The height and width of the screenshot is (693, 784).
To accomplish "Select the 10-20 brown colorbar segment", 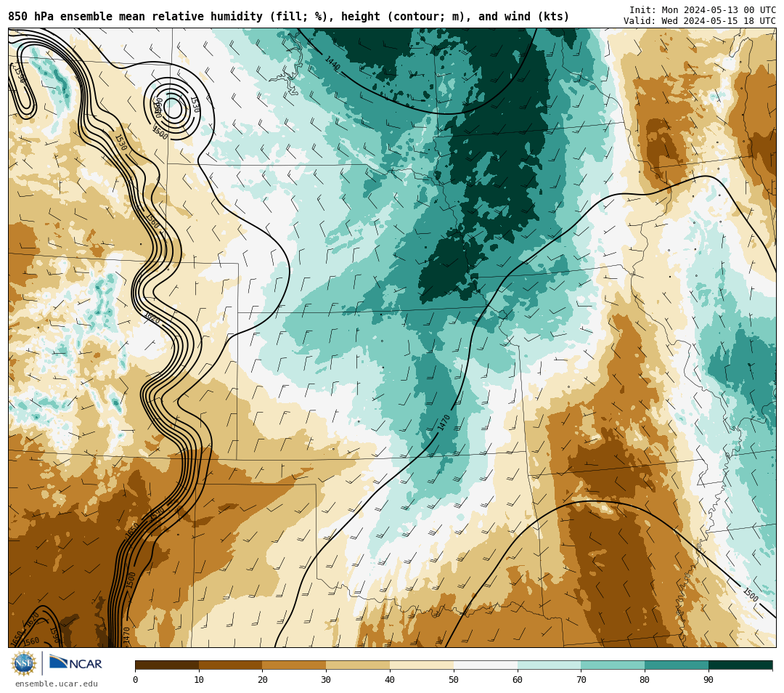I will click(x=231, y=665).
